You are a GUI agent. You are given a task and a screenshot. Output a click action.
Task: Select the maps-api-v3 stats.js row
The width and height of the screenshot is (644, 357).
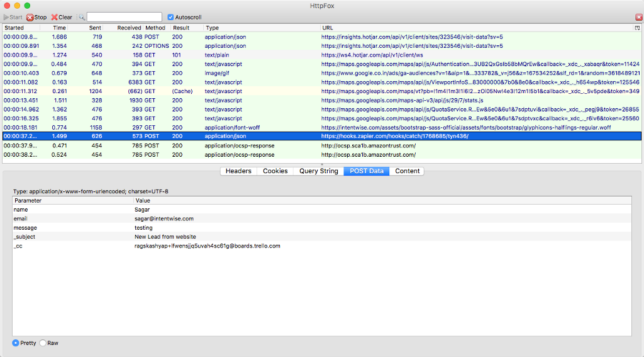(x=322, y=100)
